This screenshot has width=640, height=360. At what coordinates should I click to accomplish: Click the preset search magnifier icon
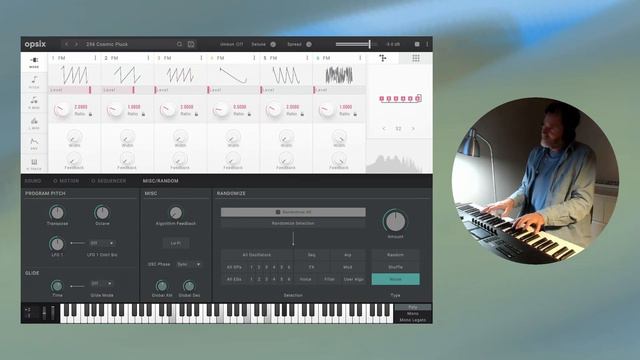click(x=179, y=44)
